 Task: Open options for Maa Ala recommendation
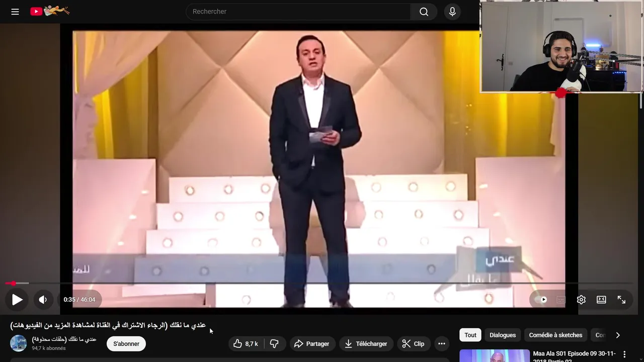624,355
